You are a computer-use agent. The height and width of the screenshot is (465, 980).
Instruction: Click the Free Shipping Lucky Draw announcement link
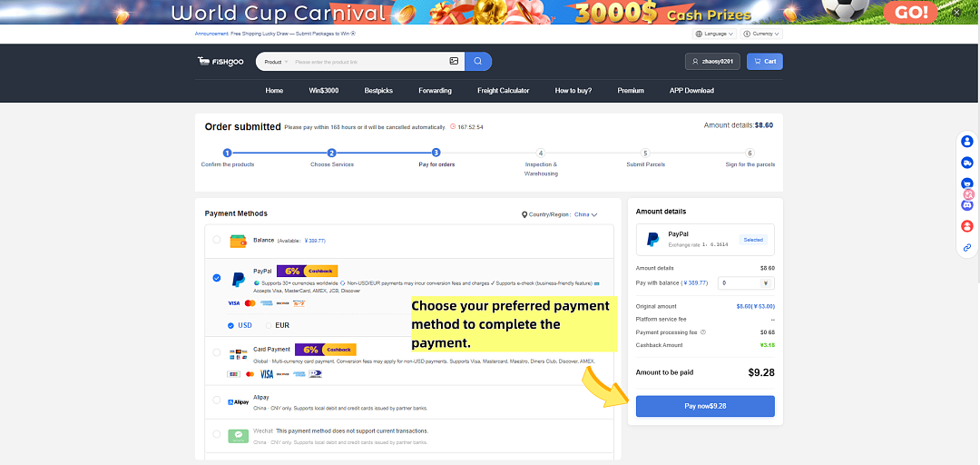click(293, 34)
